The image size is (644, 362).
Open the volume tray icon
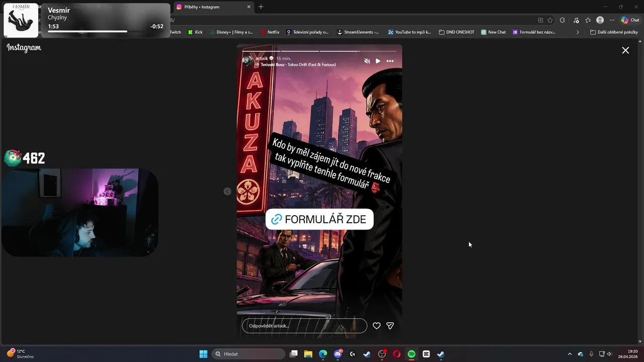[x=609, y=354]
